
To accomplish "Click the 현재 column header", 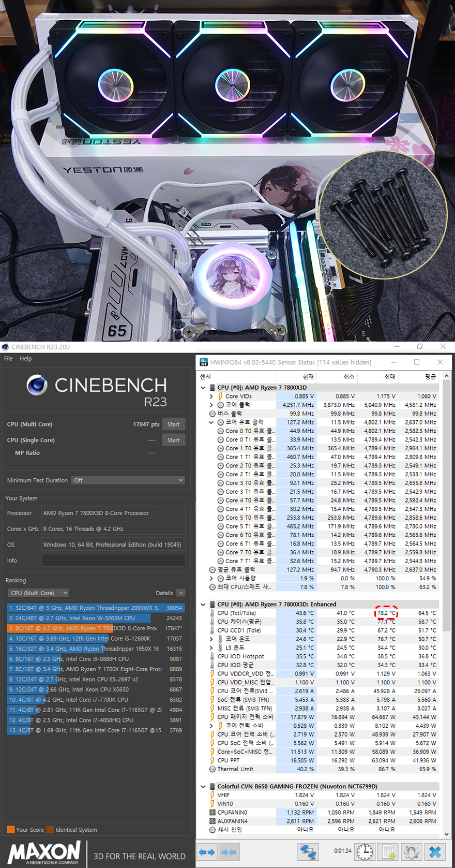I will (x=309, y=377).
